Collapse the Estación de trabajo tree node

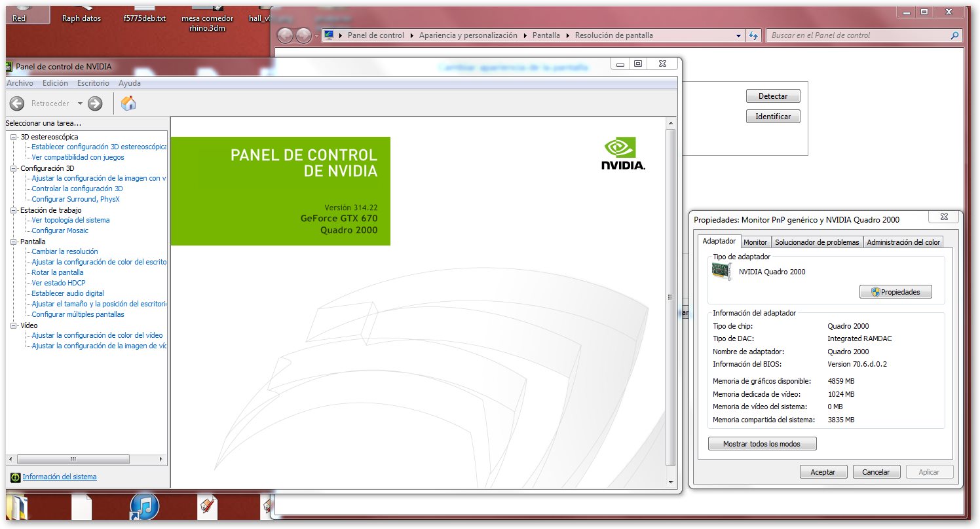pos(14,210)
